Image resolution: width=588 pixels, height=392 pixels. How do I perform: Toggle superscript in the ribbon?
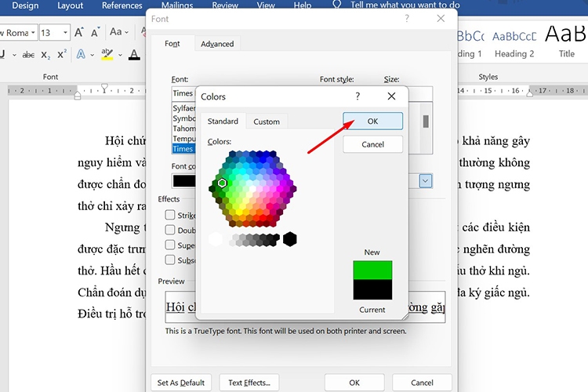62,54
